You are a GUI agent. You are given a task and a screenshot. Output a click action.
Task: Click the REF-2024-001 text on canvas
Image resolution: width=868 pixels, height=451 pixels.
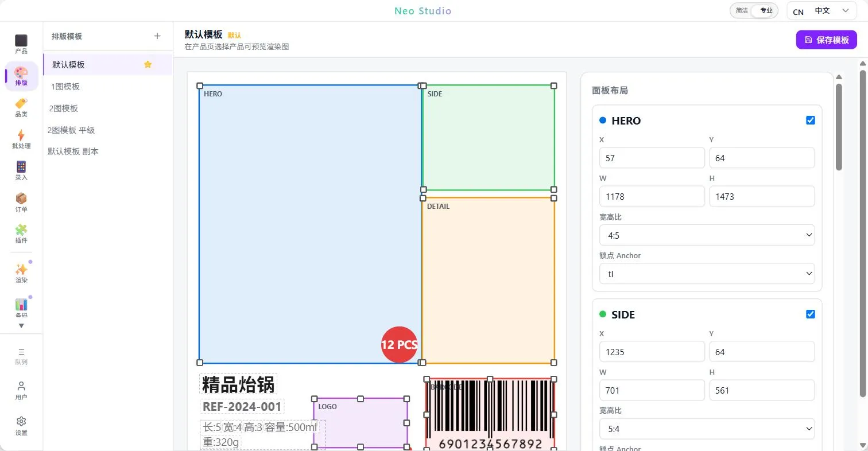click(242, 407)
